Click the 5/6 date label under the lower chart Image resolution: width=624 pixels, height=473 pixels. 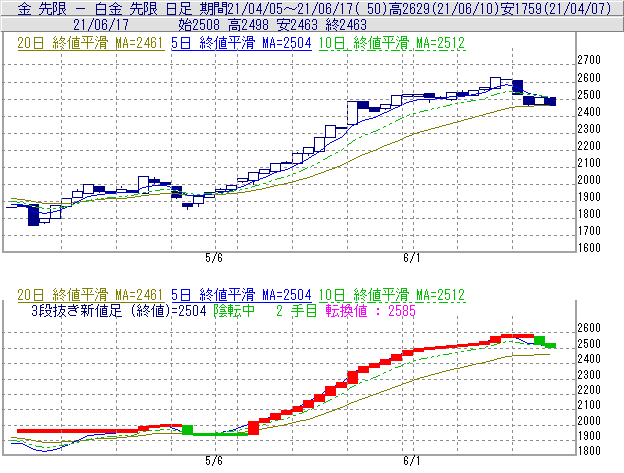coord(214,461)
